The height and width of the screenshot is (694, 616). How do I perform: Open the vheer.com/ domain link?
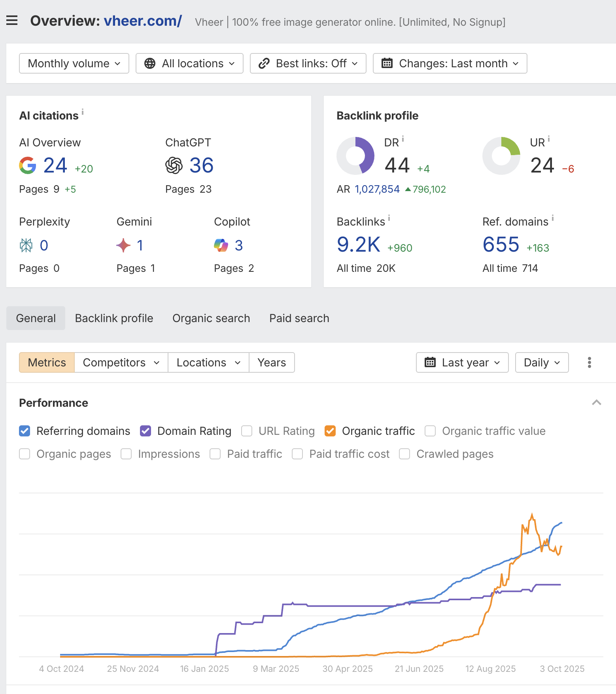[143, 21]
